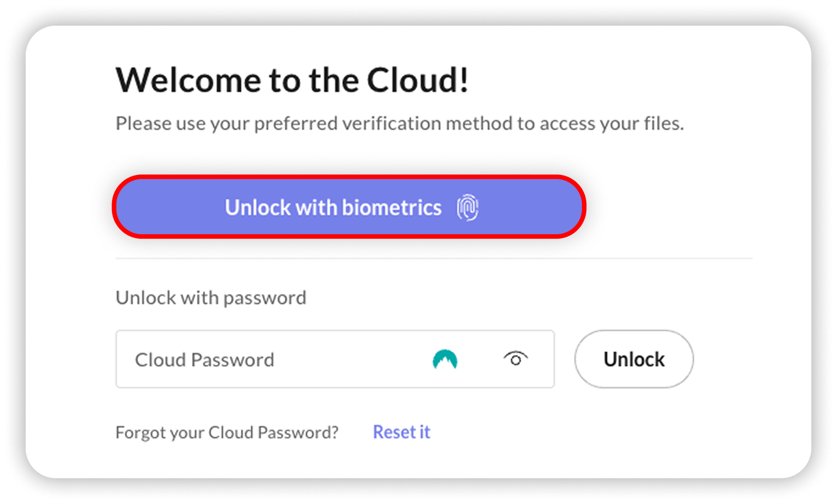Click the fingerprint icon on biometrics button
837x504 pixels.
pos(468,208)
